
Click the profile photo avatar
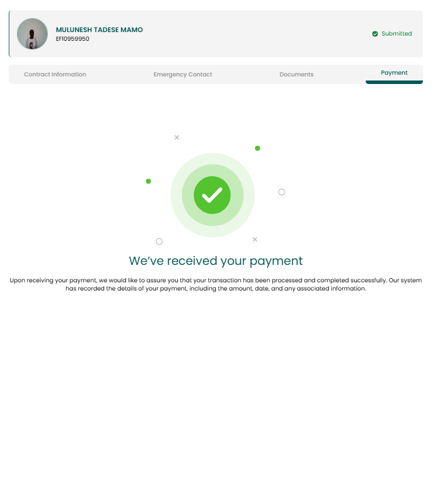pos(32,34)
